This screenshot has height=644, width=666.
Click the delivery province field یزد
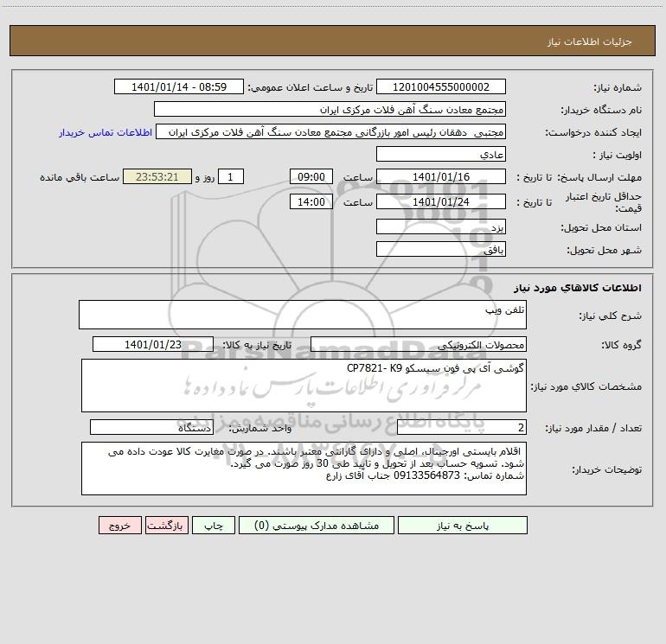441,227
